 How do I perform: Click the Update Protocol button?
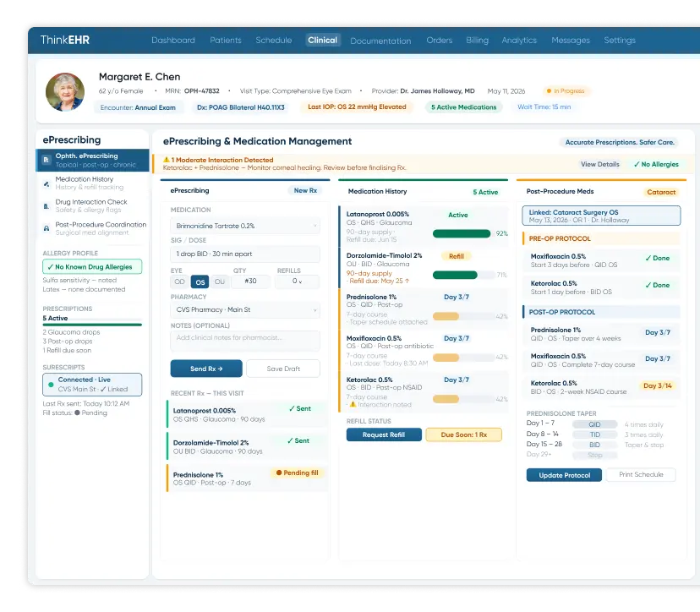(x=564, y=475)
